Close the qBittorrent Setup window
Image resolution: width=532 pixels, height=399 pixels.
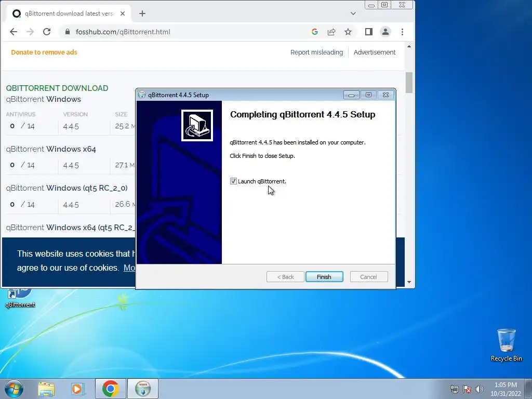pyautogui.click(x=386, y=95)
